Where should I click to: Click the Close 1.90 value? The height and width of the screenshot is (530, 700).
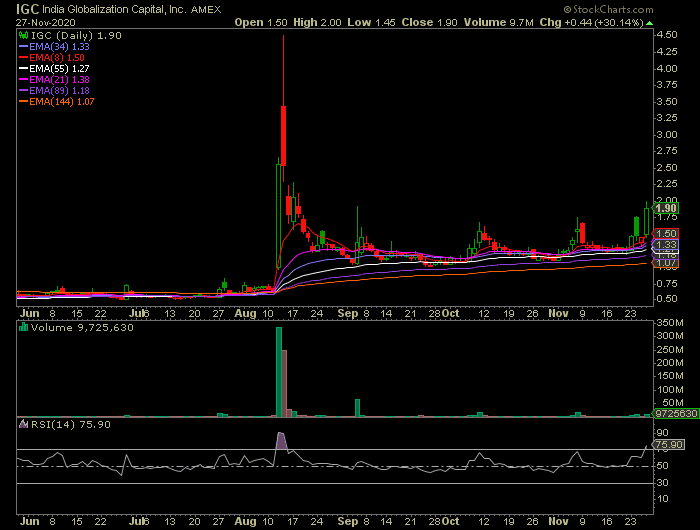(x=429, y=22)
